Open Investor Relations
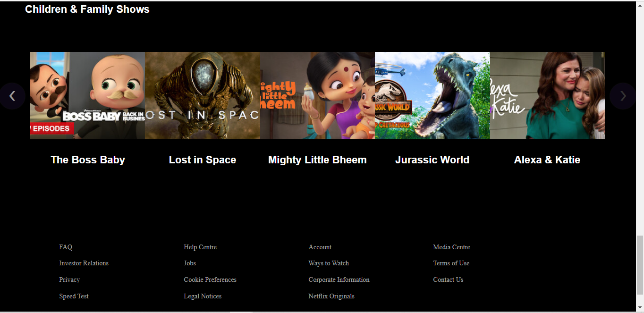The height and width of the screenshot is (313, 644). click(x=84, y=263)
